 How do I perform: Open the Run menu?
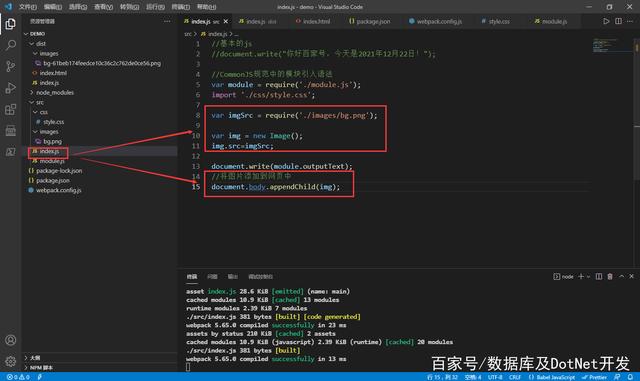[156, 7]
